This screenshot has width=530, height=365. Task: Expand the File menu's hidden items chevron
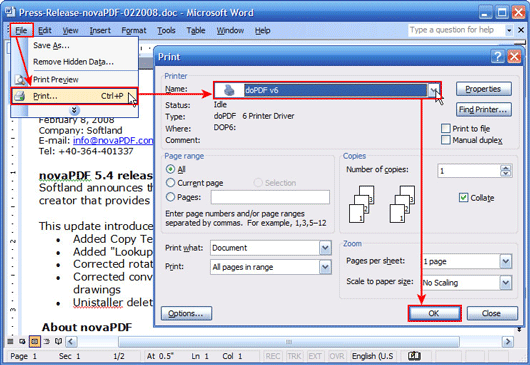click(74, 110)
